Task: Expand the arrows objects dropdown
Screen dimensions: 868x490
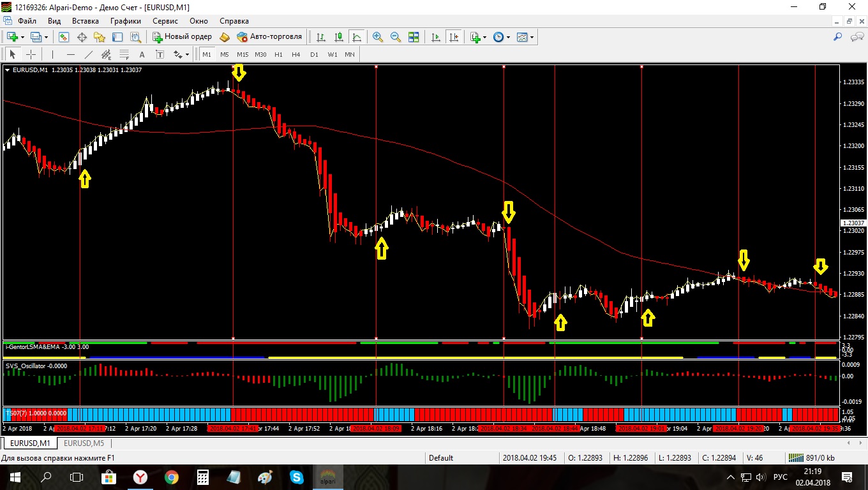Action: click(x=187, y=55)
